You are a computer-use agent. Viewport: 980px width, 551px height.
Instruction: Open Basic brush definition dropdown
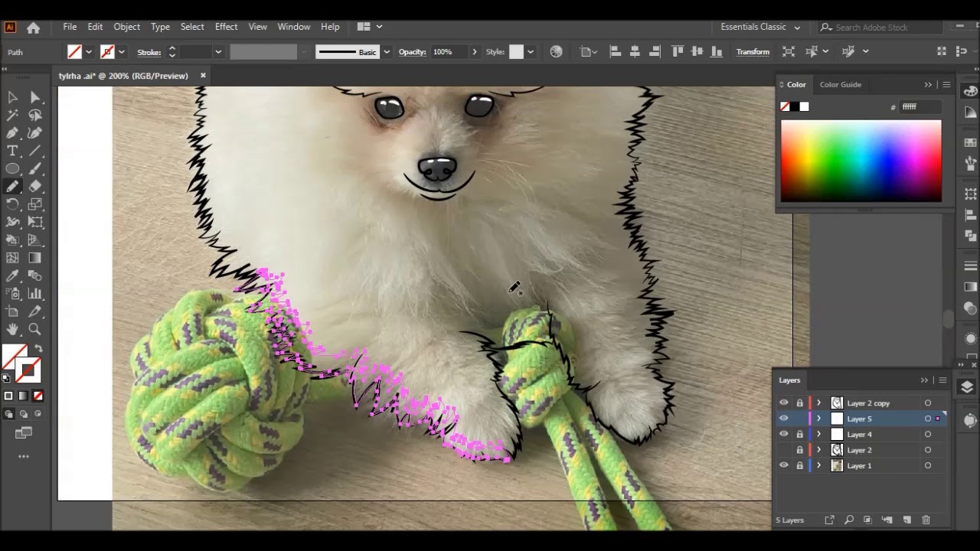pyautogui.click(x=387, y=52)
